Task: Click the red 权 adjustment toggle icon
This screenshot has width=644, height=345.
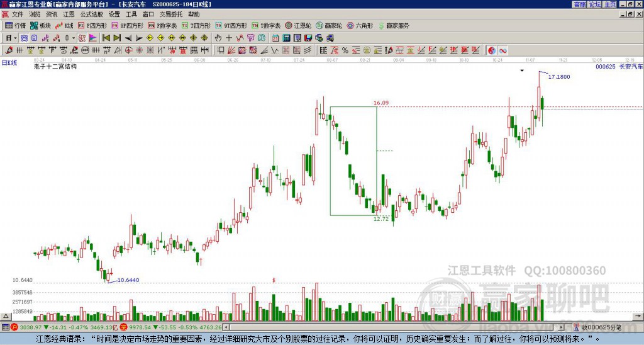Action: pos(82,38)
